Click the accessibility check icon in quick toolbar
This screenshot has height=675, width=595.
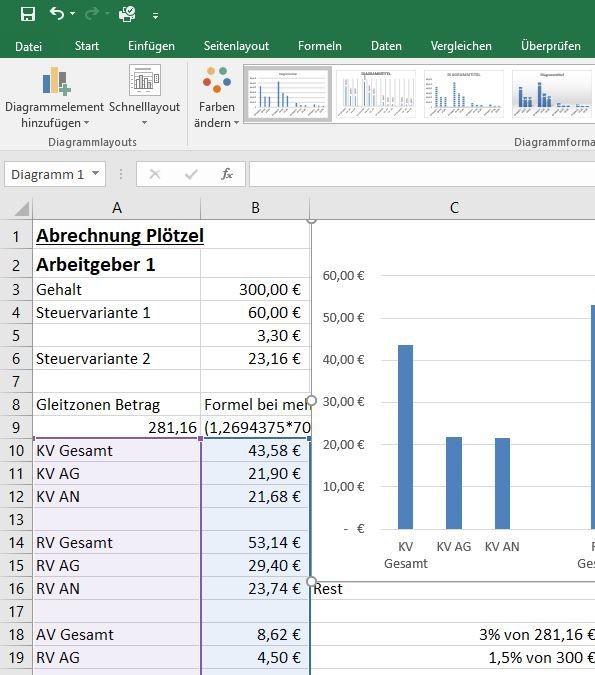(x=127, y=14)
